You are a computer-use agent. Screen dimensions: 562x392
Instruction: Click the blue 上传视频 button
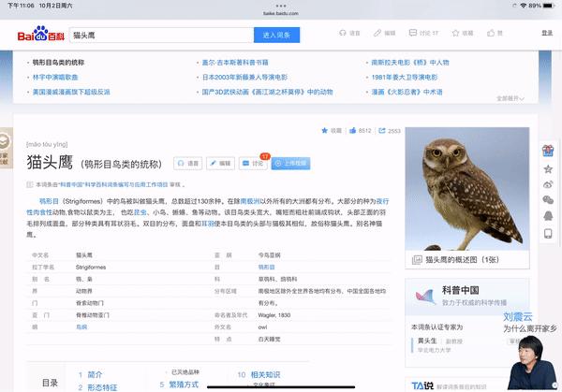coord(290,163)
